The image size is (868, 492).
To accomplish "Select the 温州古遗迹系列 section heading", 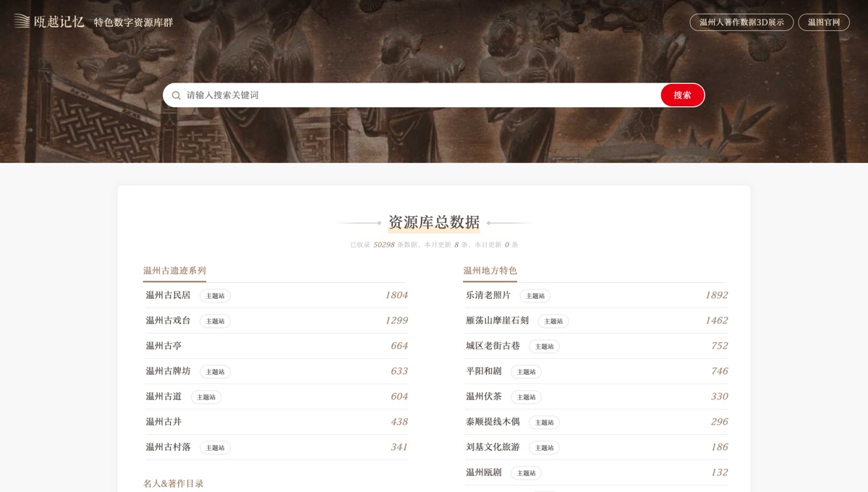I will click(174, 271).
